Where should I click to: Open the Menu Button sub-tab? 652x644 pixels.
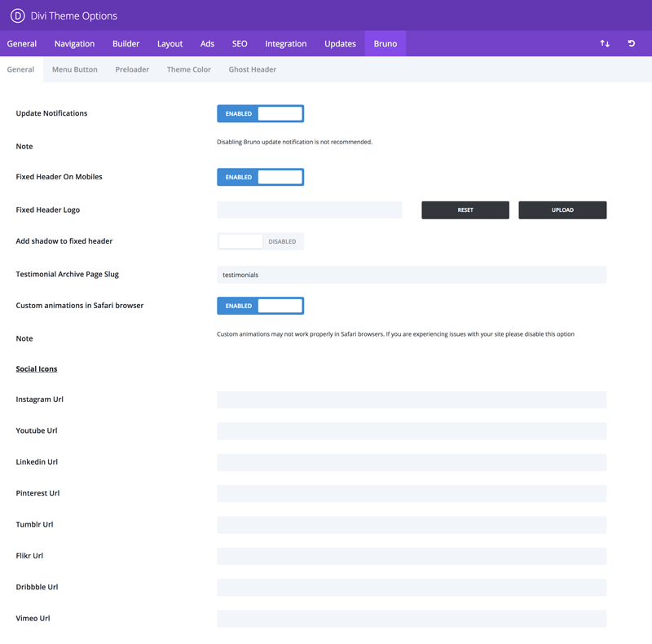click(x=74, y=69)
